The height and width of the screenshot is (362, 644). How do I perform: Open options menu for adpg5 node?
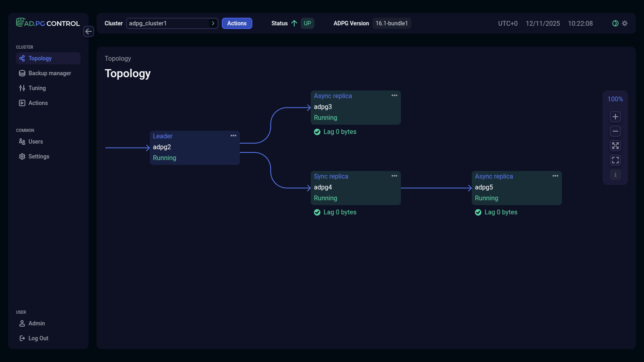coord(555,176)
